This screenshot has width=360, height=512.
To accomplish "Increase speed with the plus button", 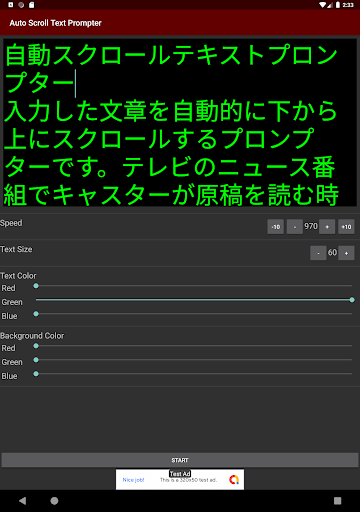I will pyautogui.click(x=327, y=227).
